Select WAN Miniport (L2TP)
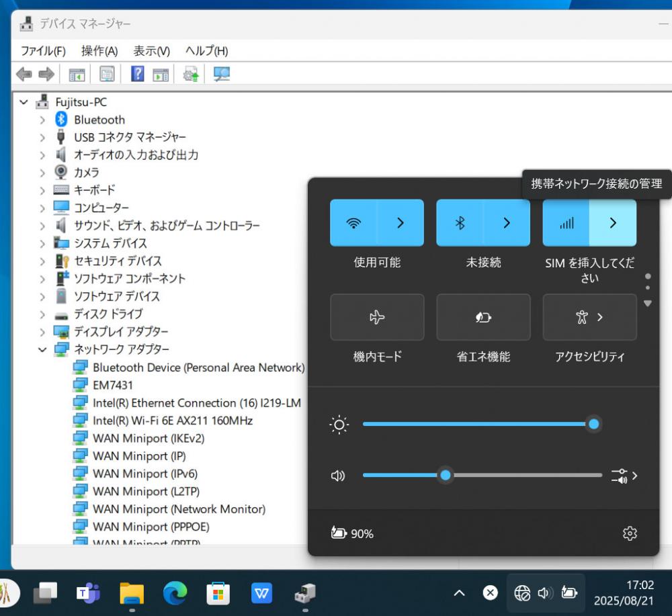The height and width of the screenshot is (616, 672). point(146,491)
